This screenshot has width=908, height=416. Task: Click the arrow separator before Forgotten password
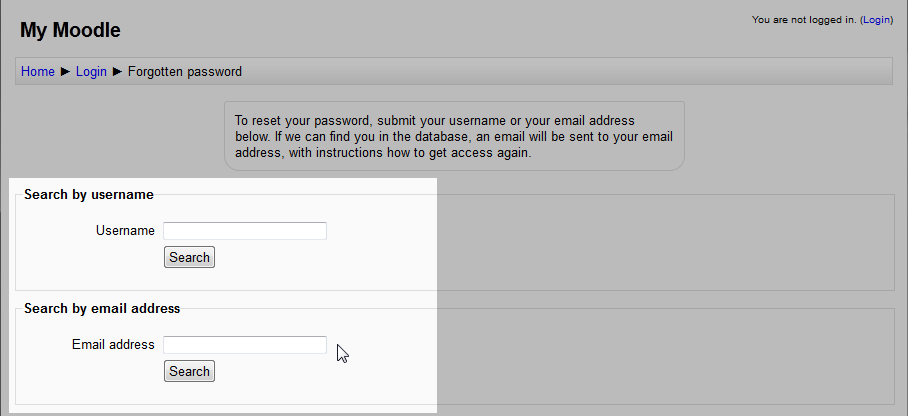(117, 72)
